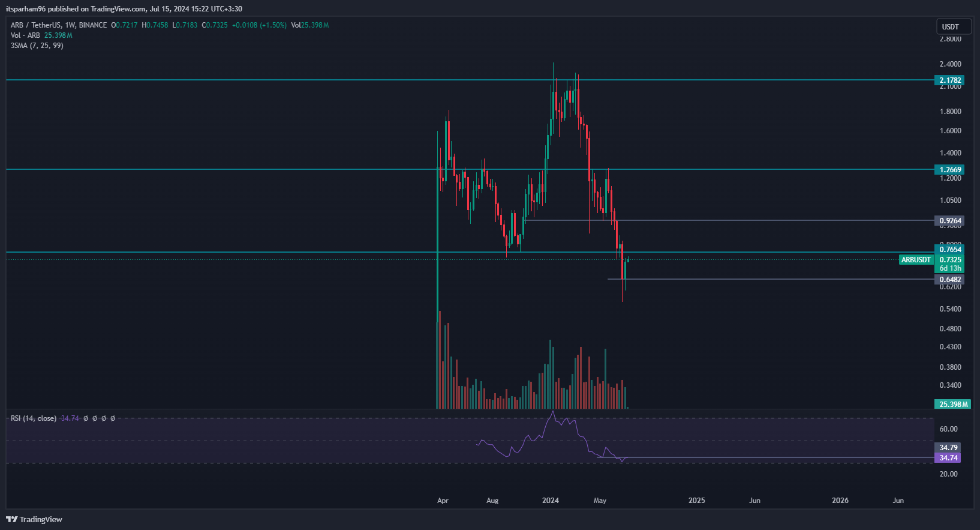Click the 1.2669 price line label

pos(950,169)
